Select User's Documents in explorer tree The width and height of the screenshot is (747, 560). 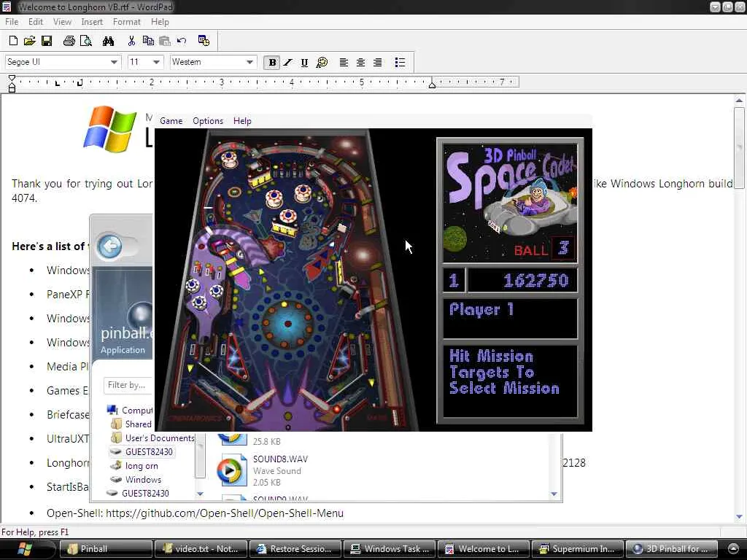tap(152, 437)
